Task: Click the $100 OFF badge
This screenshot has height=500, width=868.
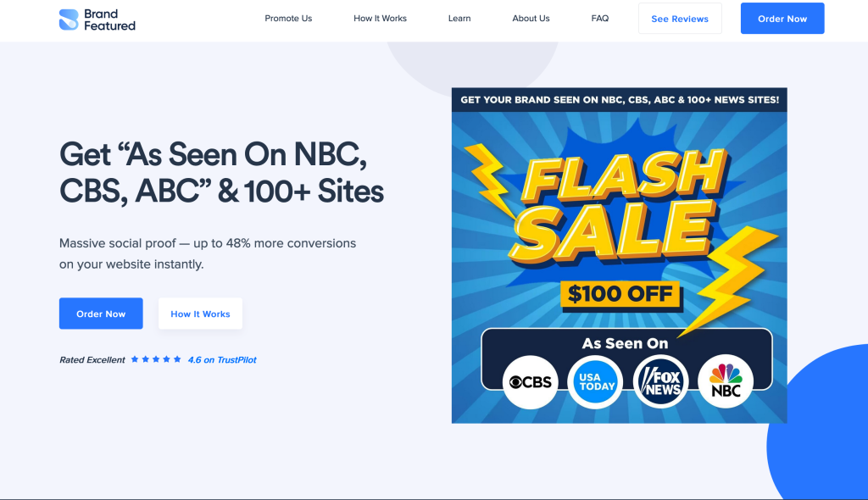Action: click(x=620, y=294)
